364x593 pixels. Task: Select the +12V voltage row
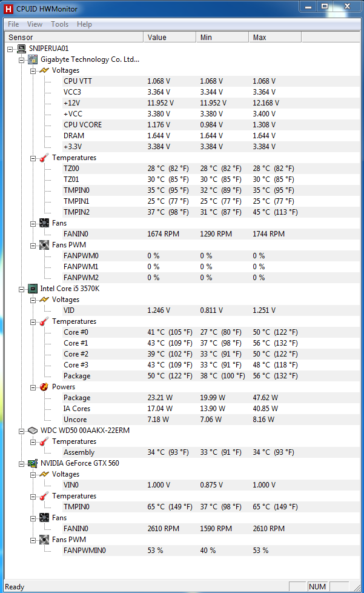coord(211,103)
